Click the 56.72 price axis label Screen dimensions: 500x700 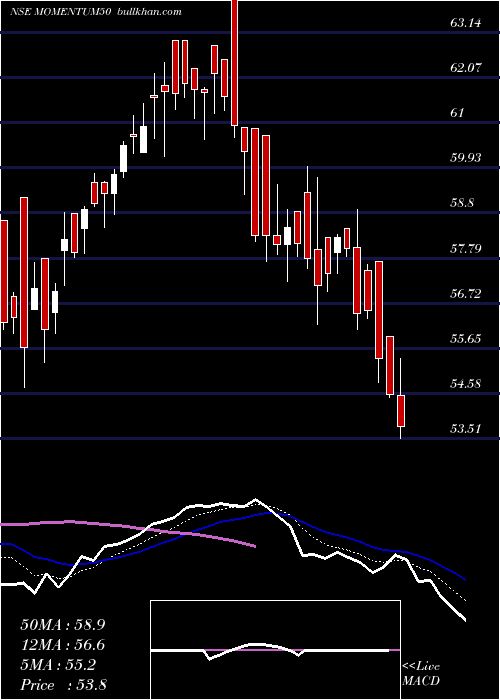pyautogui.click(x=466, y=293)
